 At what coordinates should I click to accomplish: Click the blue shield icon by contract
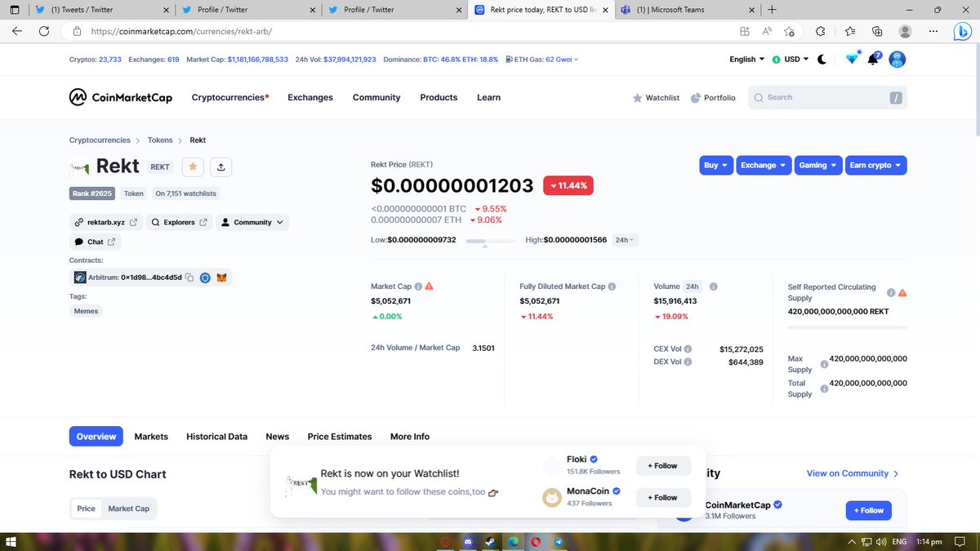[x=206, y=278]
